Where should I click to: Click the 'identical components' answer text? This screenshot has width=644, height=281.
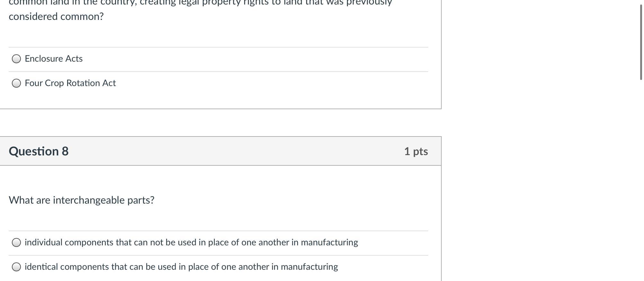click(x=181, y=267)
